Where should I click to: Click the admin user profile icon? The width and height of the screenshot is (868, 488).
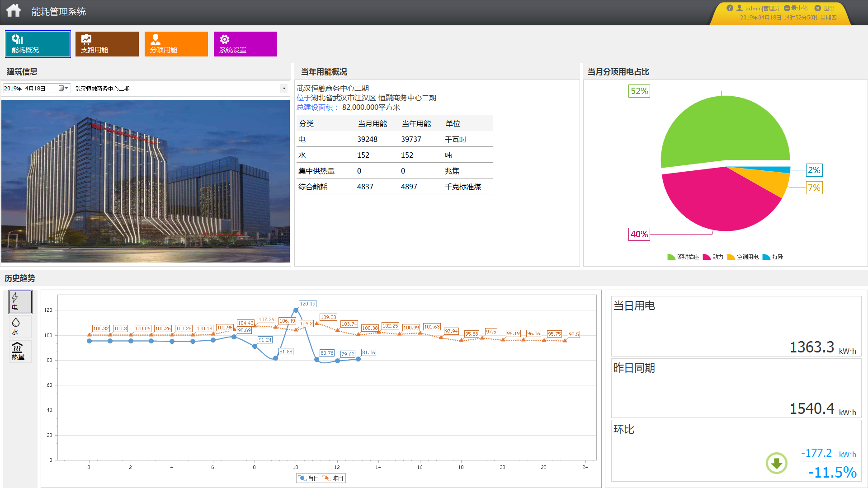coord(740,8)
